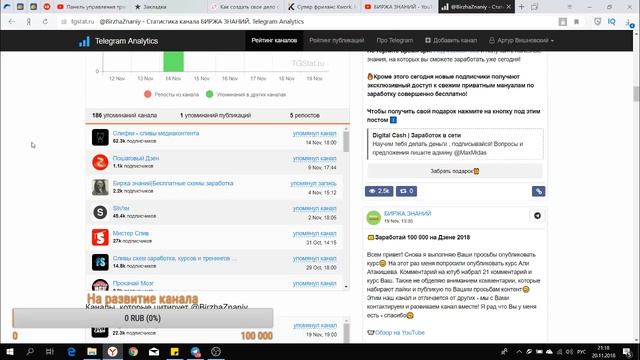Click the shield protection icon in toolbar
This screenshot has width=640, height=360.
(x=597, y=22)
